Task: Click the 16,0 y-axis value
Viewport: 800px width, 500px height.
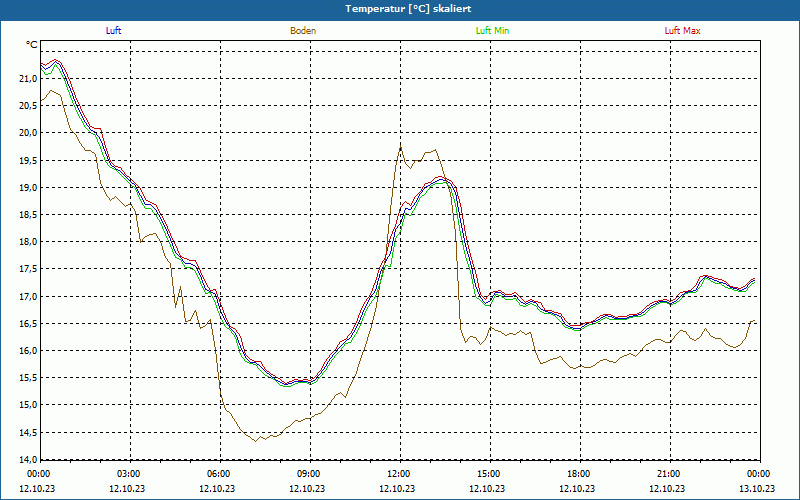Action: [28, 351]
